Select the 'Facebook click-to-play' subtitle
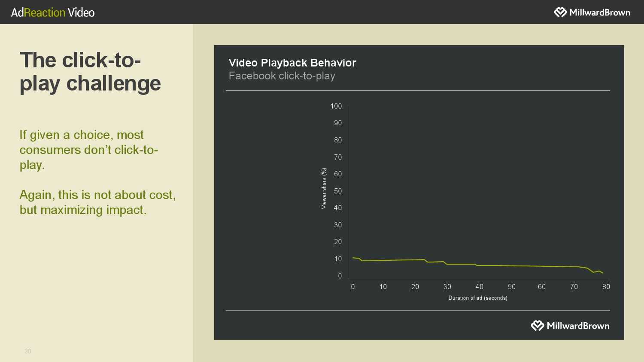 pos(282,76)
